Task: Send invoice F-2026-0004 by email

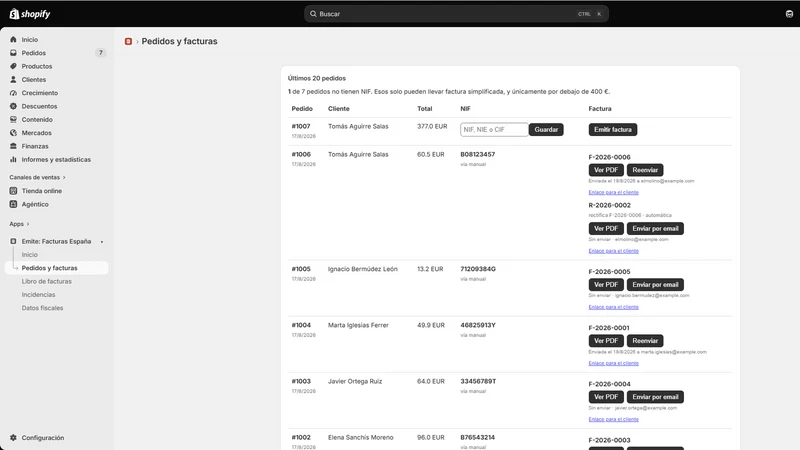Action: click(655, 397)
